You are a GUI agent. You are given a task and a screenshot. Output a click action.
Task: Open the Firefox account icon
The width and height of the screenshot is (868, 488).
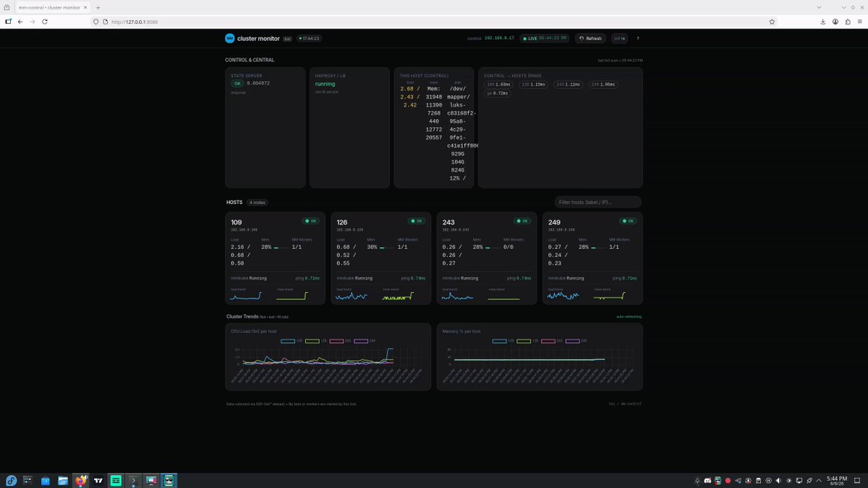pos(835,22)
